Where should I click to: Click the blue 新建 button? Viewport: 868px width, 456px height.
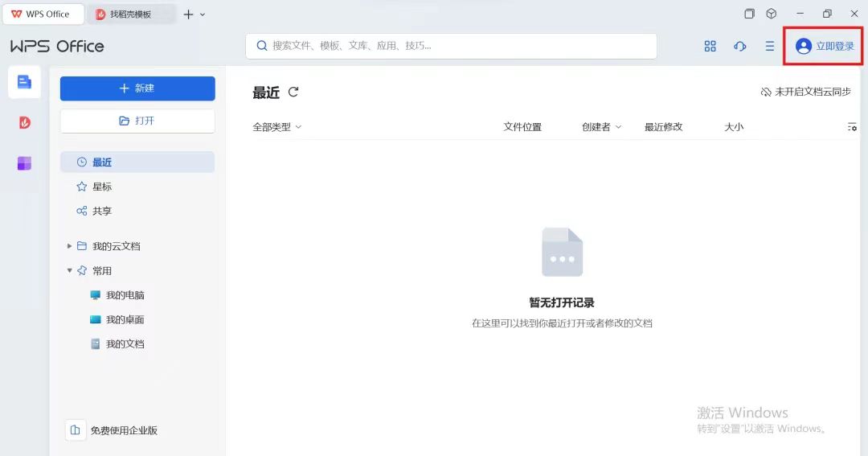point(137,88)
